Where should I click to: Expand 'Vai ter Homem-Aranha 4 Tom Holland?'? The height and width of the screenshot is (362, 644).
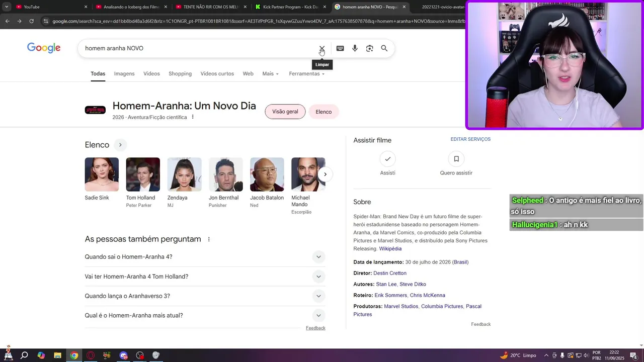pos(205,277)
